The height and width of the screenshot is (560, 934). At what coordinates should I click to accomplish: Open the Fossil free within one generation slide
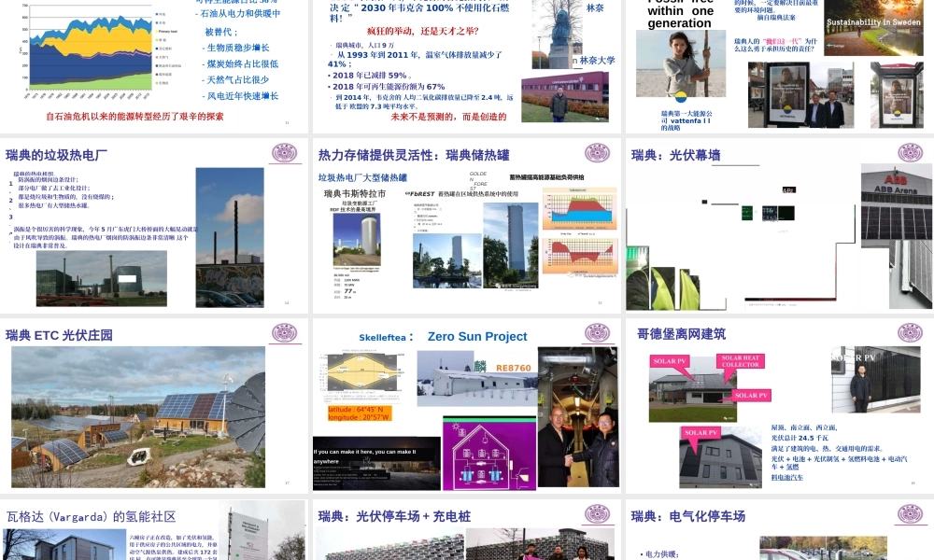(x=780, y=66)
